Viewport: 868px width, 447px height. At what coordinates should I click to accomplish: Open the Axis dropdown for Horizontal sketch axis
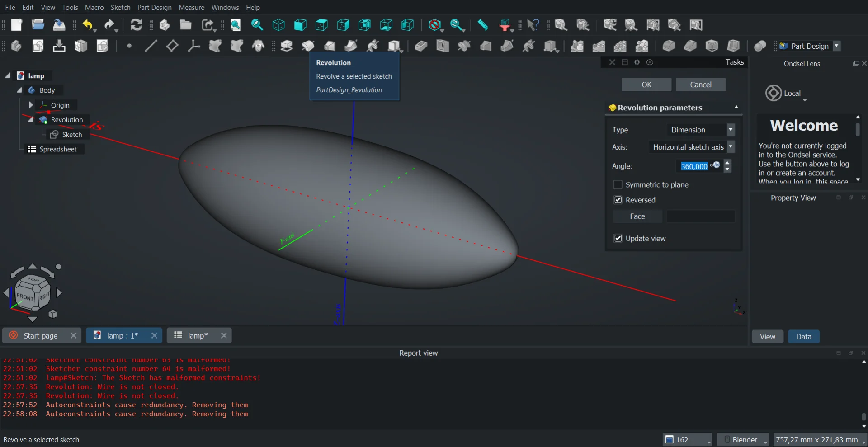[692, 147]
